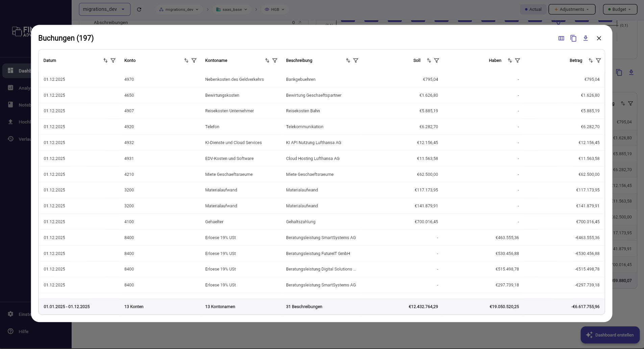Screen dimensions: 644x349
Task: Click the €62.500,00 Soll value
Action: point(427,174)
